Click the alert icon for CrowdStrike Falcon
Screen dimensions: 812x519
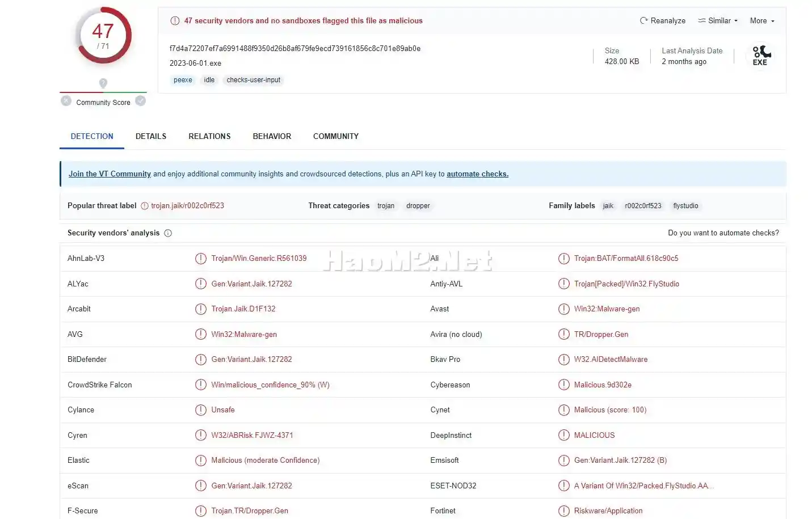click(x=201, y=385)
